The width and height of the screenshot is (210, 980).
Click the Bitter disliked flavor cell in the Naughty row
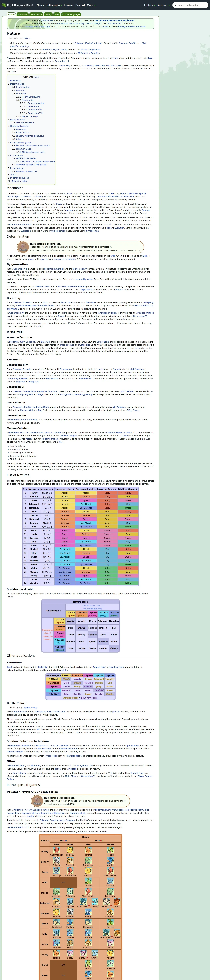click(128, 508)
